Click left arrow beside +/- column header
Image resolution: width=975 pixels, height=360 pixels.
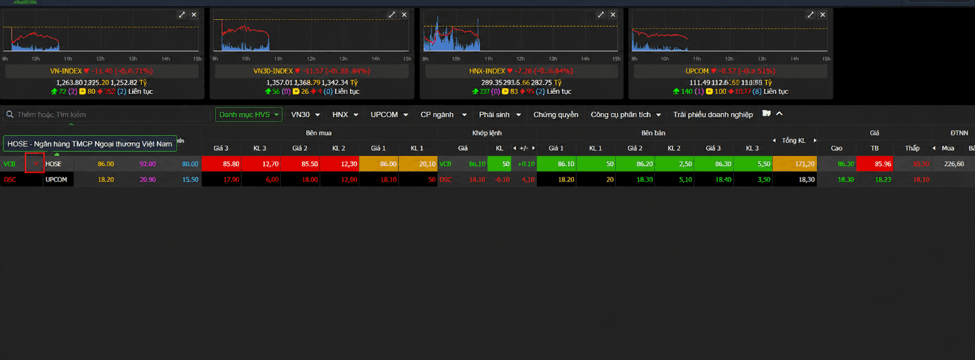click(514, 148)
